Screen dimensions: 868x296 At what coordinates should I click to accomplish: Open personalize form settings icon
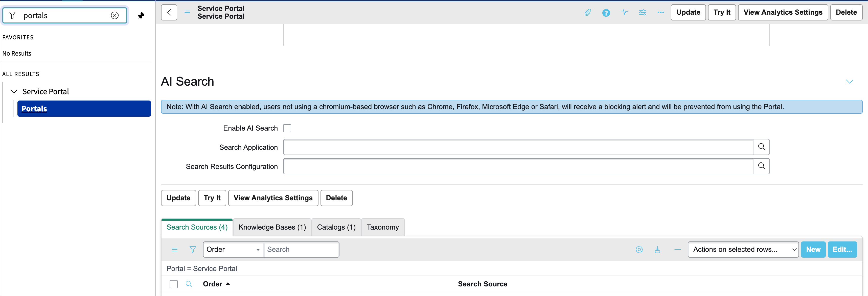pyautogui.click(x=642, y=12)
